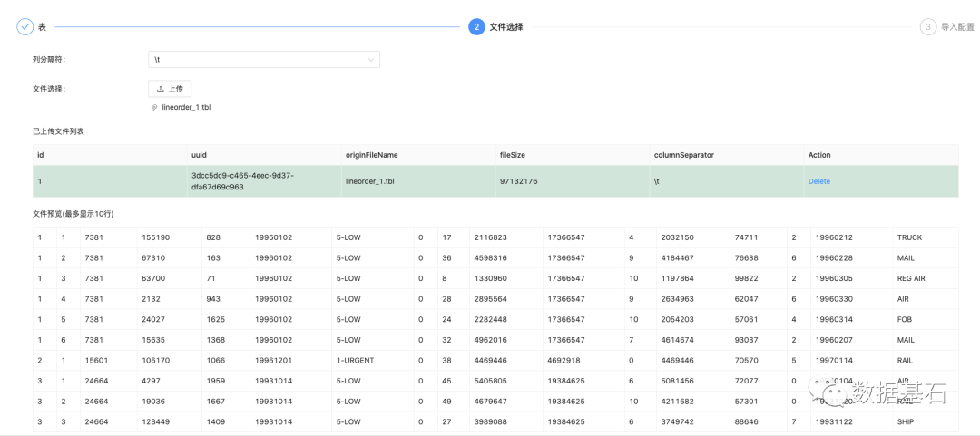The width and height of the screenshot is (980, 436).
Task: Click the Action column header
Action: (880, 155)
